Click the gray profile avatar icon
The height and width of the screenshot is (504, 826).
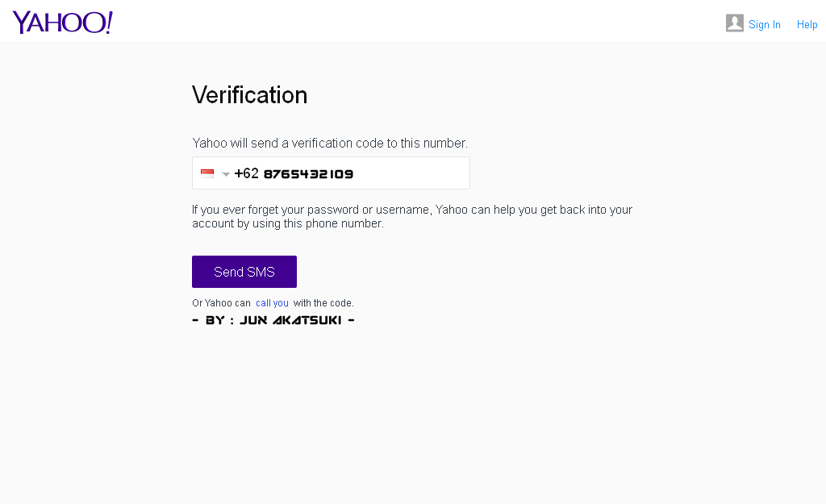click(734, 23)
